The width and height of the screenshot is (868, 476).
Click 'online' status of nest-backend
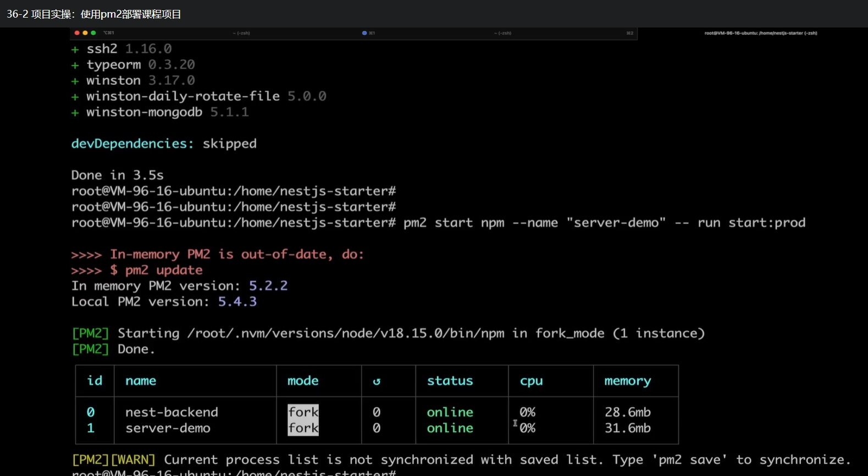click(450, 412)
